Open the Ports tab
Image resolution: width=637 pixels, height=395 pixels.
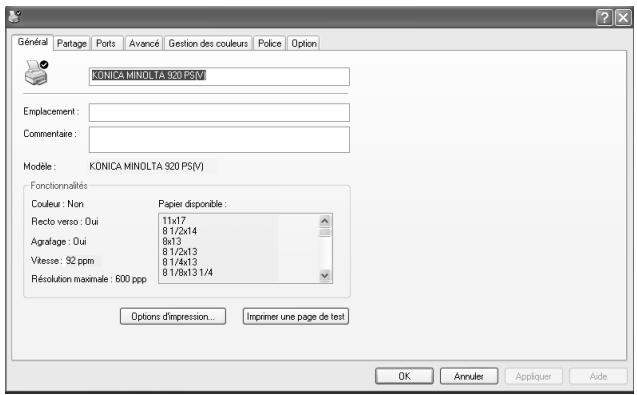click(106, 43)
